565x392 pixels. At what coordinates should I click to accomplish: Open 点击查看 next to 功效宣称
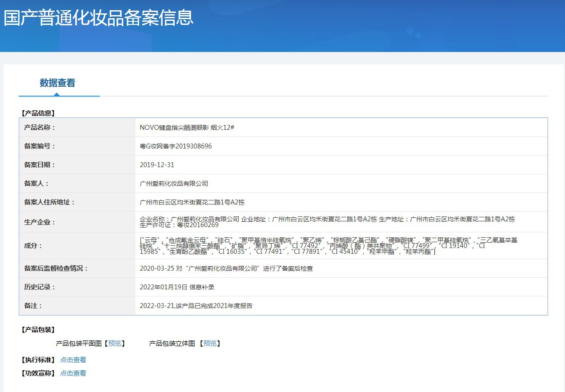(73, 373)
